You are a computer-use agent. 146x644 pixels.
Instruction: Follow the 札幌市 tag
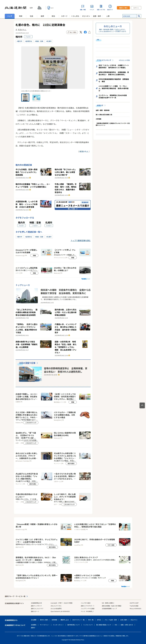tap(49, 226)
